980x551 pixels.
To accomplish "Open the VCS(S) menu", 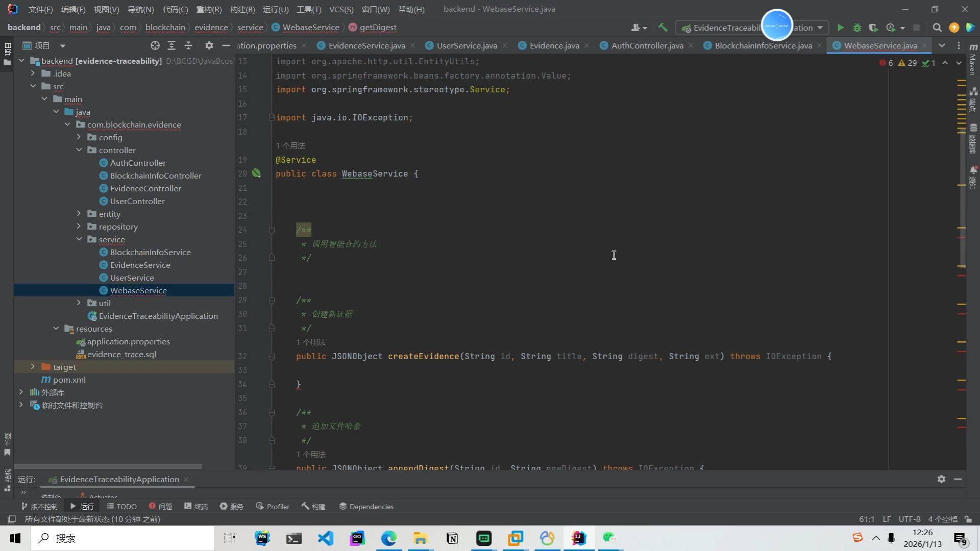I will tap(341, 9).
